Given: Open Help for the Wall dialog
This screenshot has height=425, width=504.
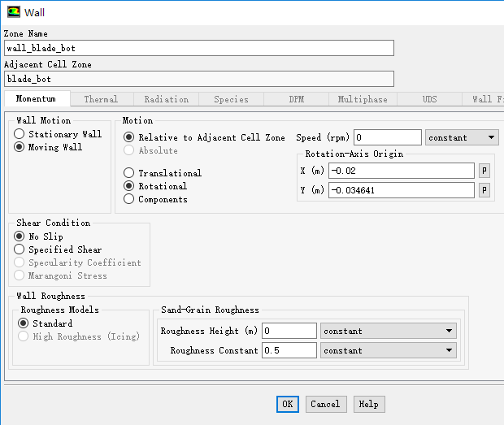Looking at the screenshot, I should [368, 404].
